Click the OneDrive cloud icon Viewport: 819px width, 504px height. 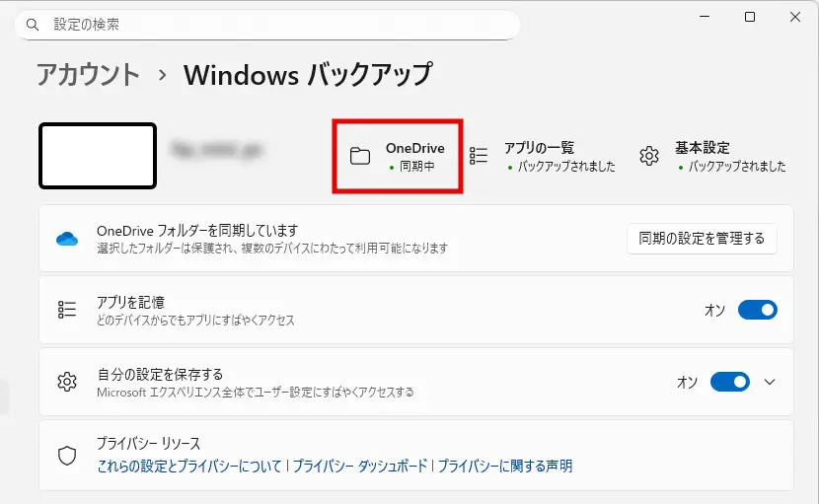(67, 240)
